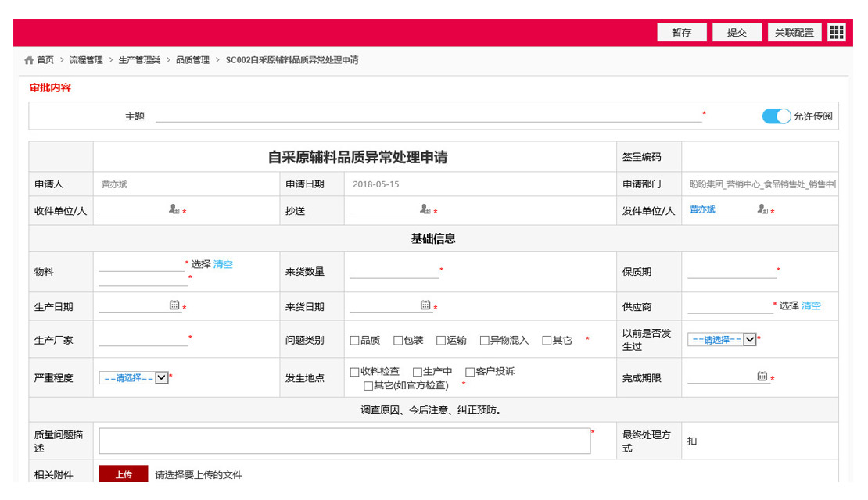The width and height of the screenshot is (868, 500).
Task: Open person picker for 抄送 field
Action: tap(425, 209)
